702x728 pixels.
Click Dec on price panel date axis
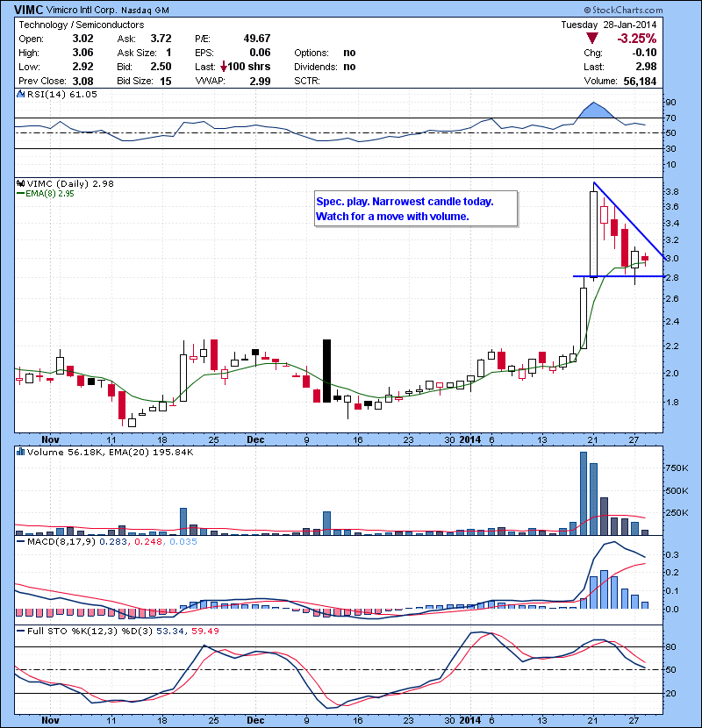255,439
